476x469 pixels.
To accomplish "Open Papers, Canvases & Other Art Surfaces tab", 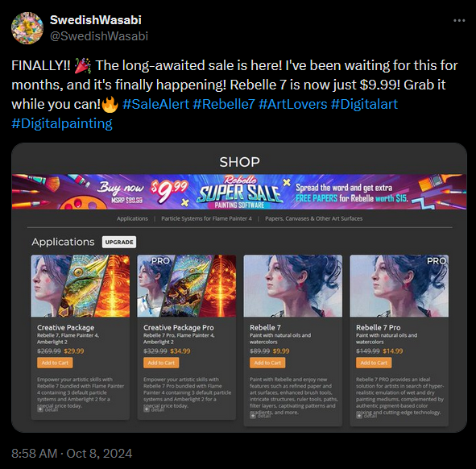I will [x=313, y=218].
